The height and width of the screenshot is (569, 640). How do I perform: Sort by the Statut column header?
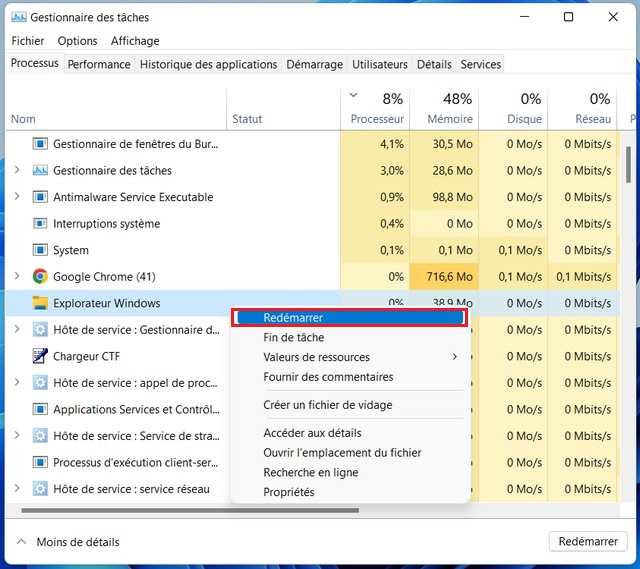click(x=284, y=109)
